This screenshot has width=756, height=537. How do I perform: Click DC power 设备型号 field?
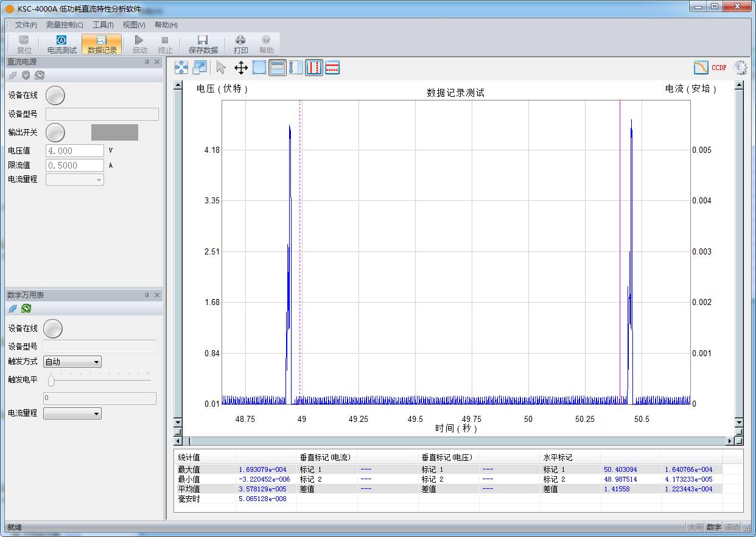tap(102, 114)
